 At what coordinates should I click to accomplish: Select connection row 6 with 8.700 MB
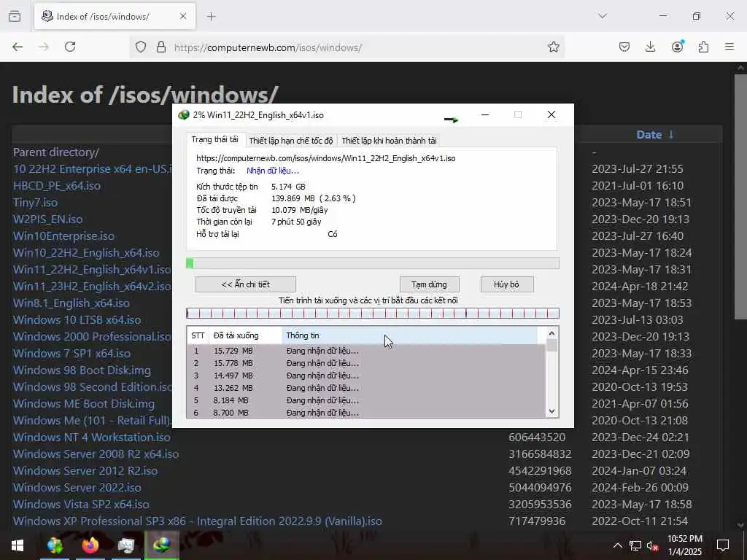pos(366,413)
